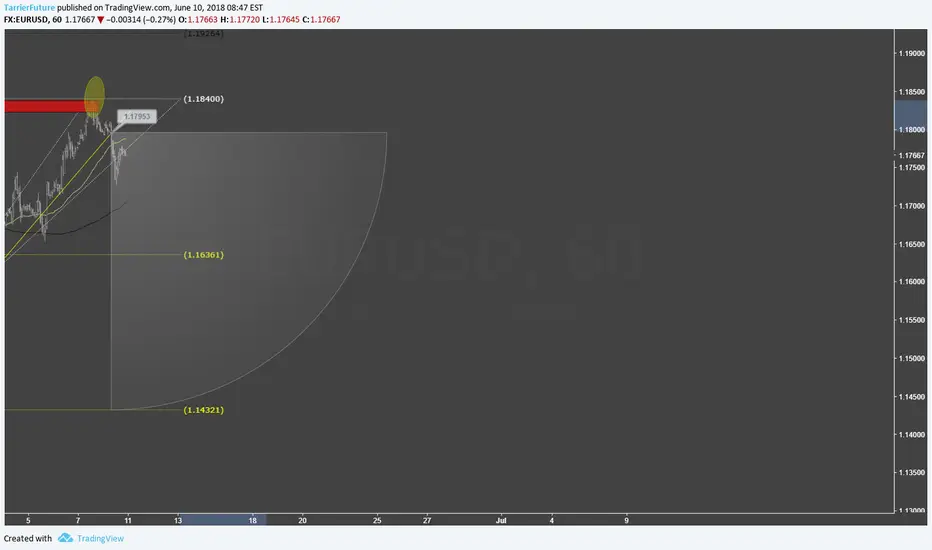Image resolution: width=932 pixels, height=550 pixels.
Task: Click the 1.17953 price callout label
Action: [x=137, y=117]
